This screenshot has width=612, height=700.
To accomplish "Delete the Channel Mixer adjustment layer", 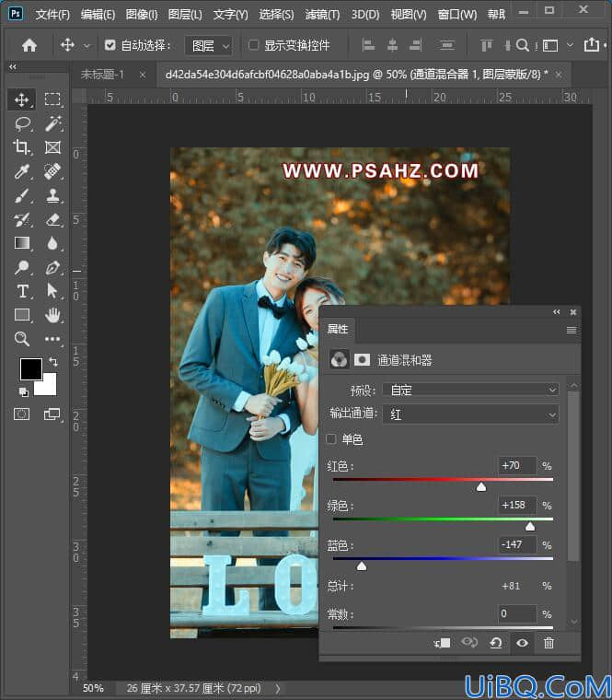I will 548,643.
